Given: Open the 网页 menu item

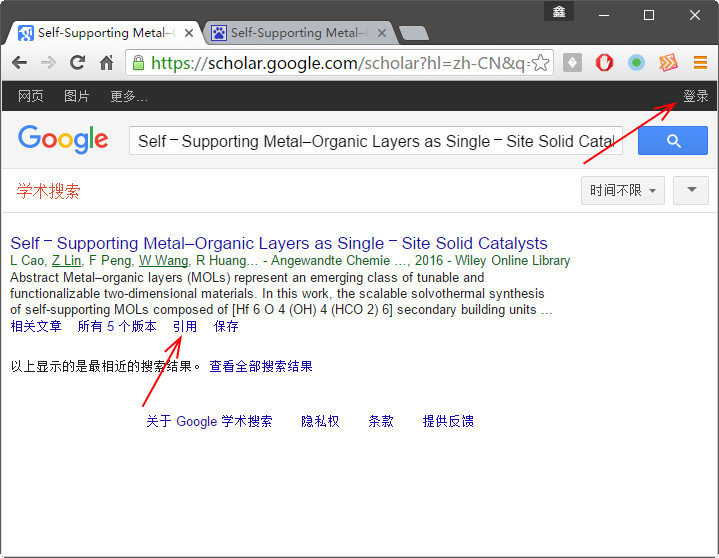Looking at the screenshot, I should pyautogui.click(x=31, y=96).
